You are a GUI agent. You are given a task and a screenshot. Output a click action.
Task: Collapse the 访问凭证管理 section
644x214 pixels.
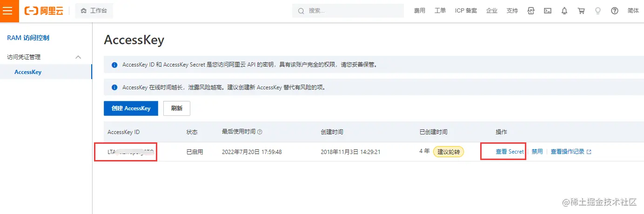pyautogui.click(x=46, y=57)
